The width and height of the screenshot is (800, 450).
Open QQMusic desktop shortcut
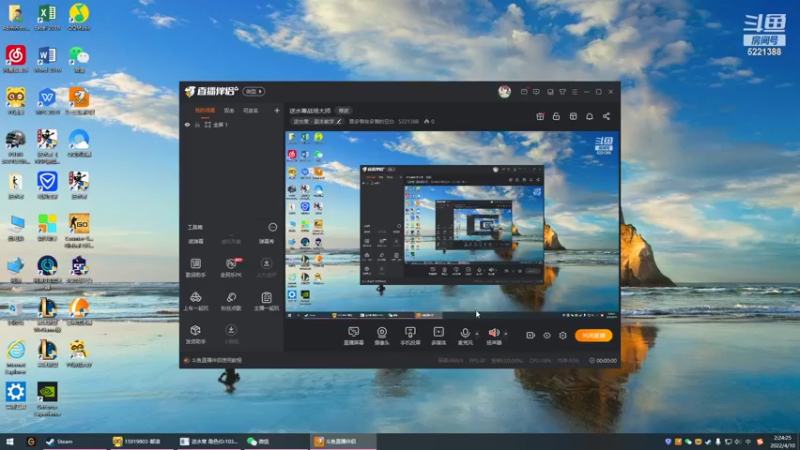[79, 17]
